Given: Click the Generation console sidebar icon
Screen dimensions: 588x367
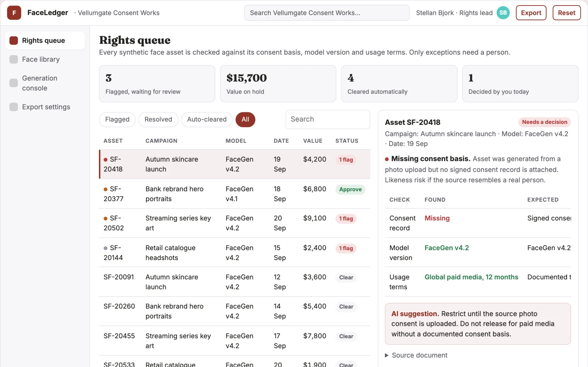Looking at the screenshot, I should point(14,83).
